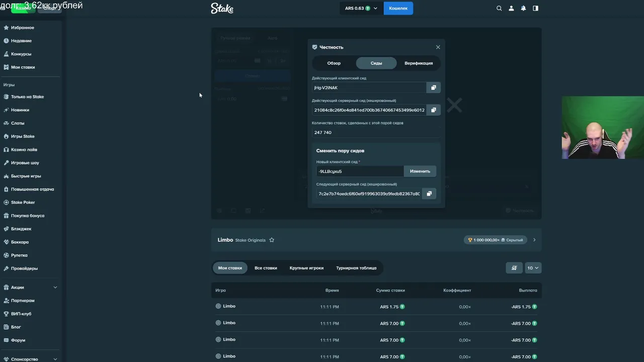Switch to the Сиды tab
Image resolution: width=644 pixels, height=362 pixels.
coord(376,63)
